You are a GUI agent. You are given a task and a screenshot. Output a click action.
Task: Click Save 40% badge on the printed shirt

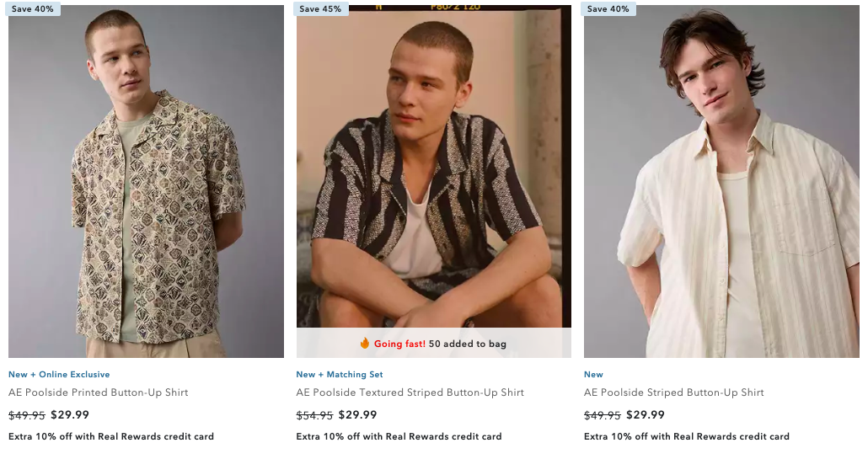[33, 9]
